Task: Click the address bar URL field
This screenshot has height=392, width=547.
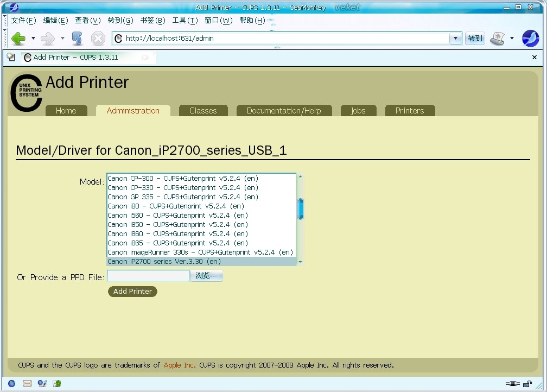Action: coord(281,38)
